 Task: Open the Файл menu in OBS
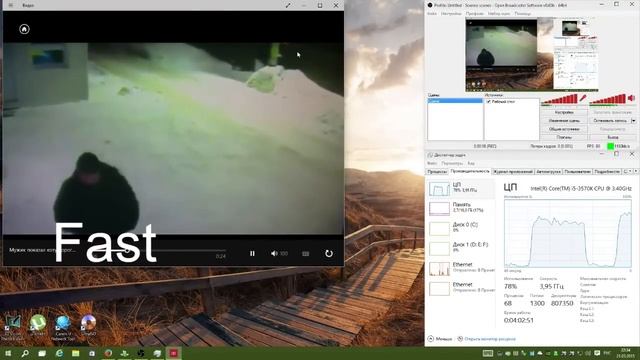coord(432,13)
